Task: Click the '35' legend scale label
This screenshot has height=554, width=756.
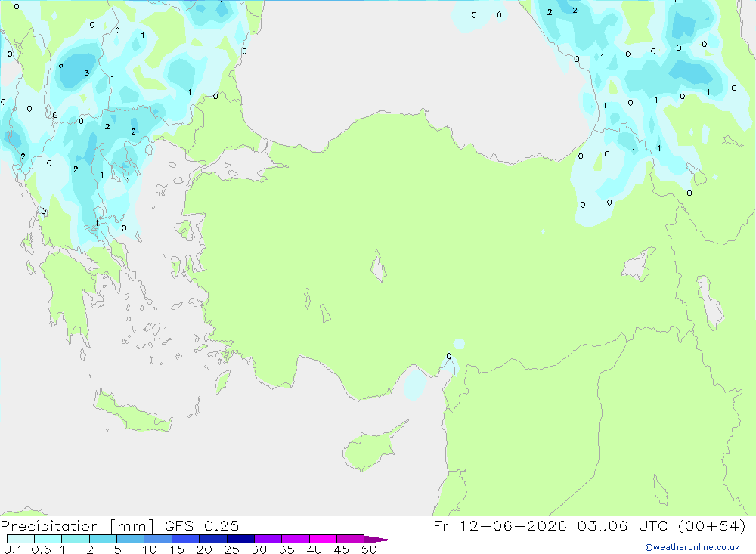Action: click(x=287, y=549)
